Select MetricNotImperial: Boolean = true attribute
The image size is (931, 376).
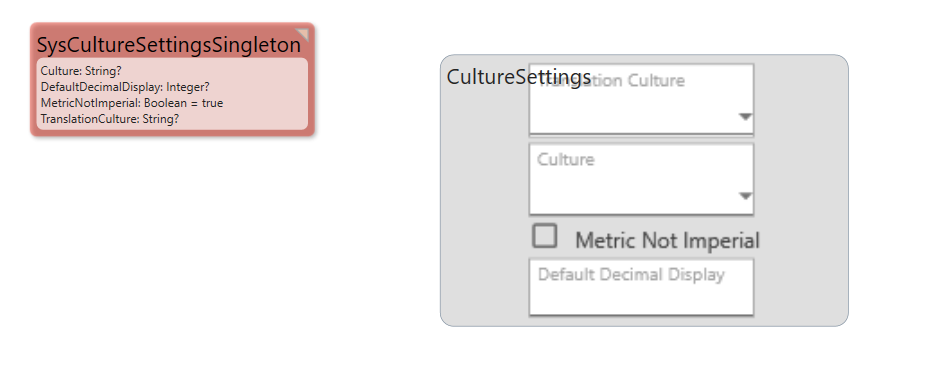point(132,103)
